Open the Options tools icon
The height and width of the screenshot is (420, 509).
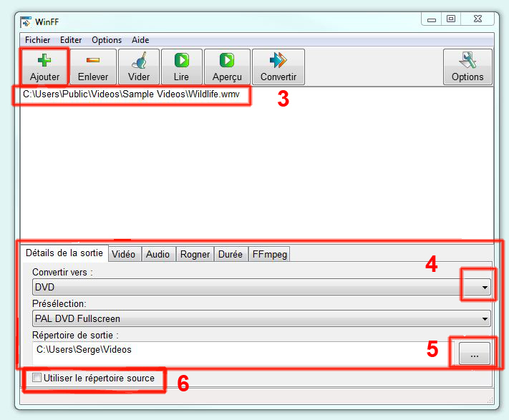tap(467, 61)
